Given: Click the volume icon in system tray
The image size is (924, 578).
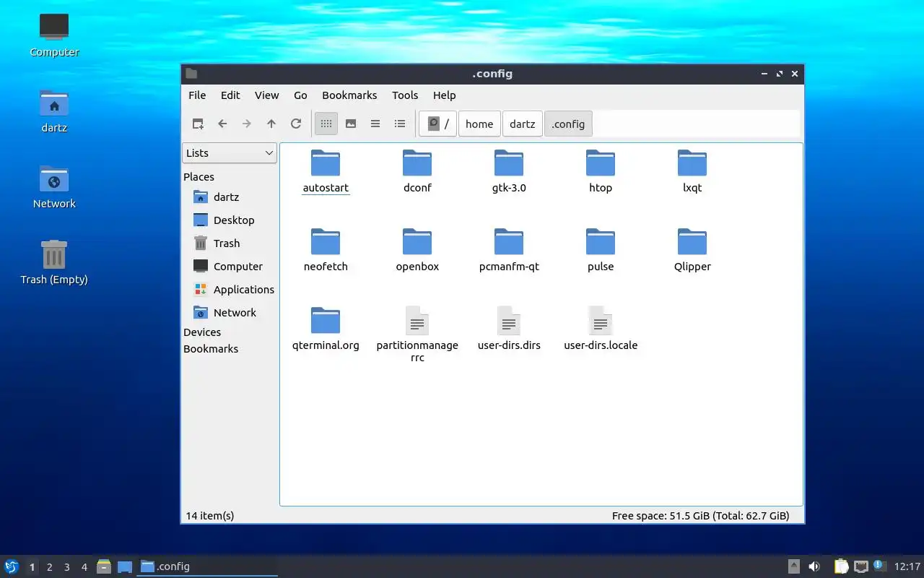Looking at the screenshot, I should [814, 566].
